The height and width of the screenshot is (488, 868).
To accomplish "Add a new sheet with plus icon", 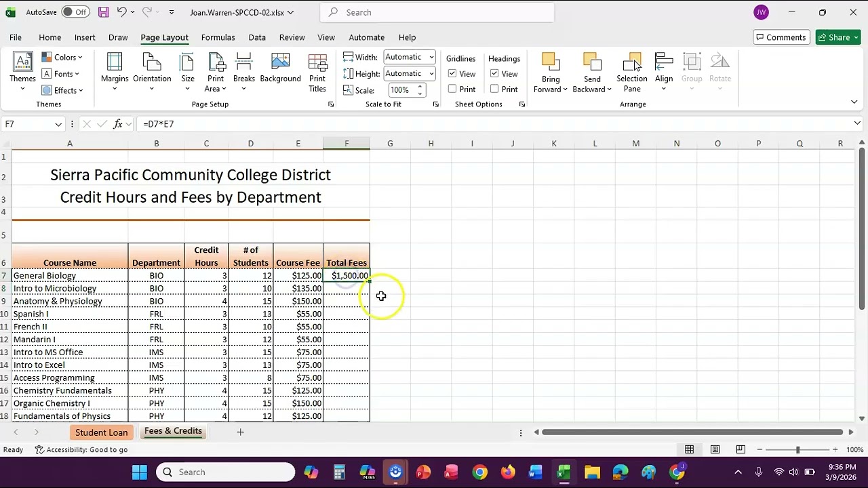I will coord(240,432).
